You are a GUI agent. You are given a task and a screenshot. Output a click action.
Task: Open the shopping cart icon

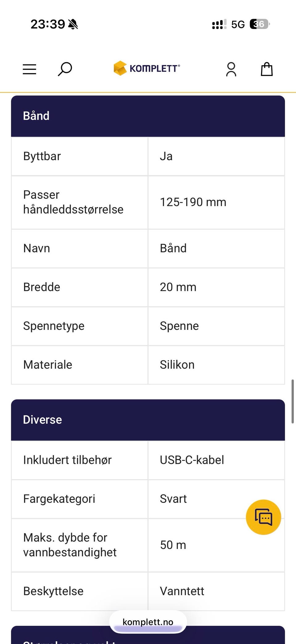[x=266, y=69]
